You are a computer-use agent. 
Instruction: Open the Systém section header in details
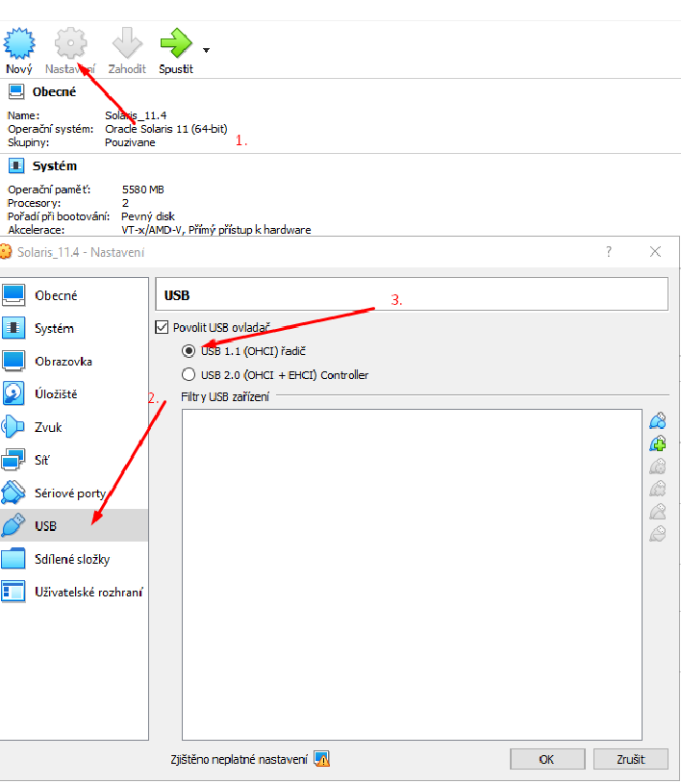point(55,166)
